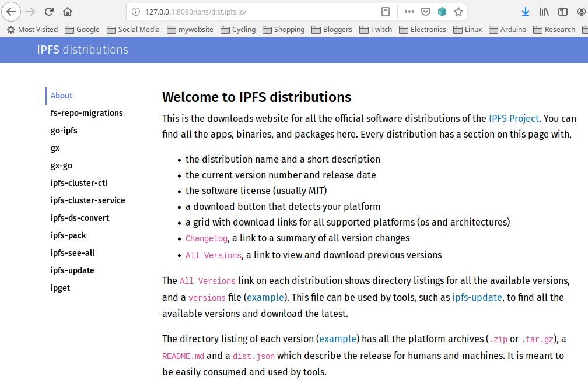The height and width of the screenshot is (387, 588).
Task: Click README.md code text
Action: pyautogui.click(x=183, y=356)
